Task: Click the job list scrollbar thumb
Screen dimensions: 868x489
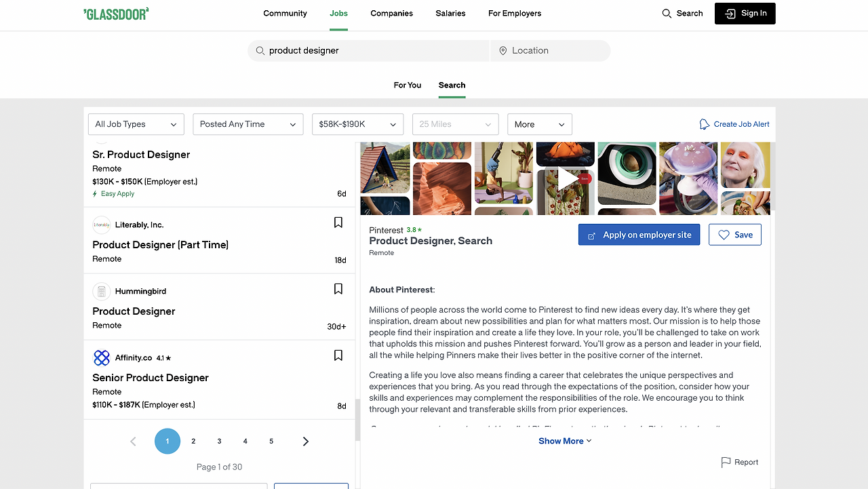Action: (358, 420)
